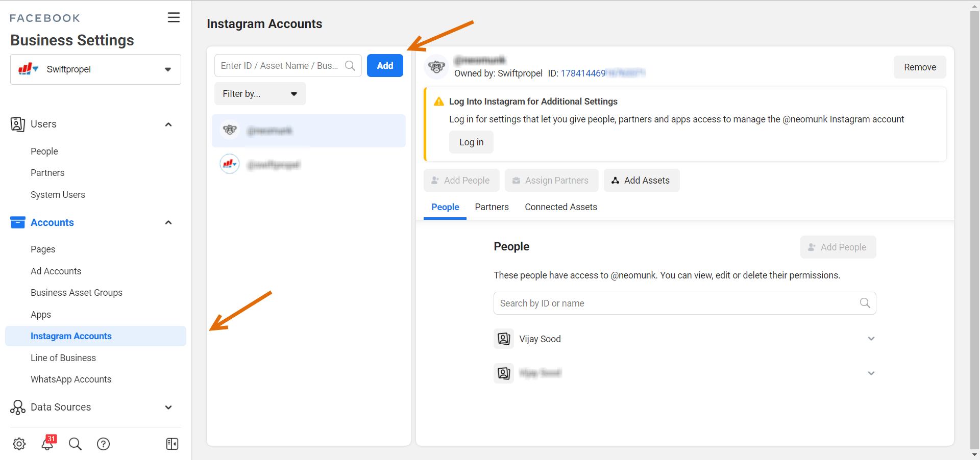Screen dimensions: 980x460
Task: Collapse the Users section
Action: tap(168, 124)
